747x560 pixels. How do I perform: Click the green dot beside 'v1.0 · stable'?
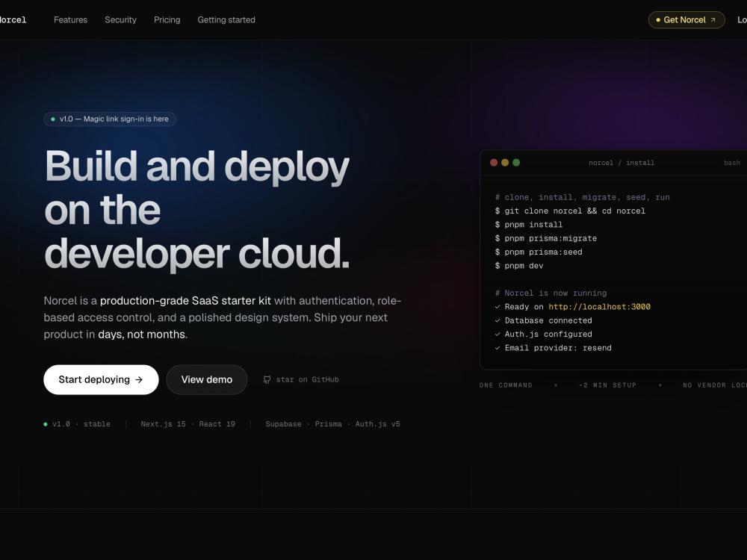[46, 424]
